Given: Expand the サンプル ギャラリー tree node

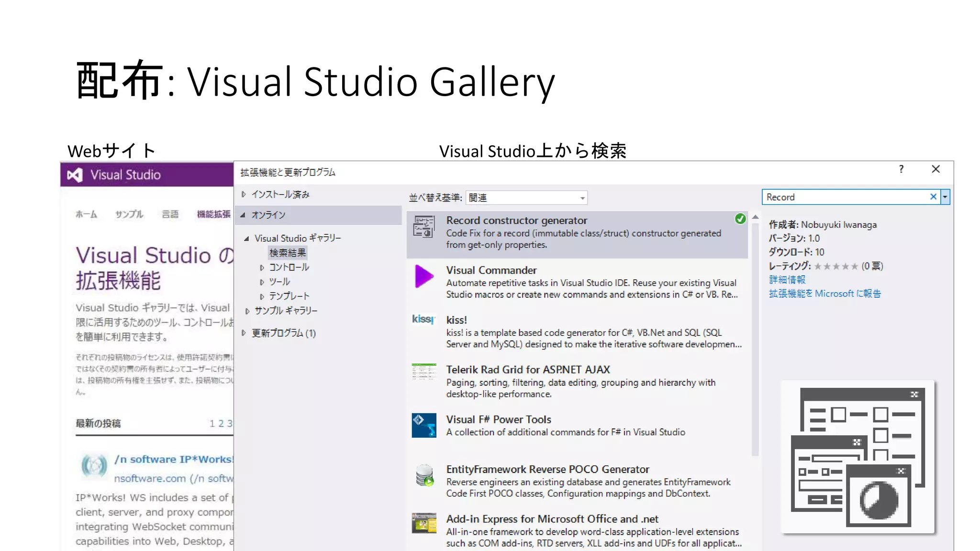Looking at the screenshot, I should click(247, 311).
